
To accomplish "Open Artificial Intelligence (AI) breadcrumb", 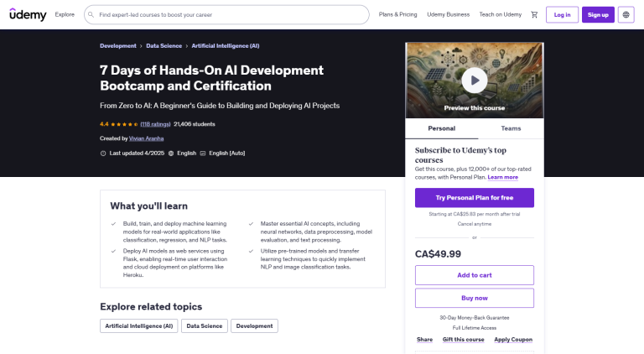I will coord(226,46).
